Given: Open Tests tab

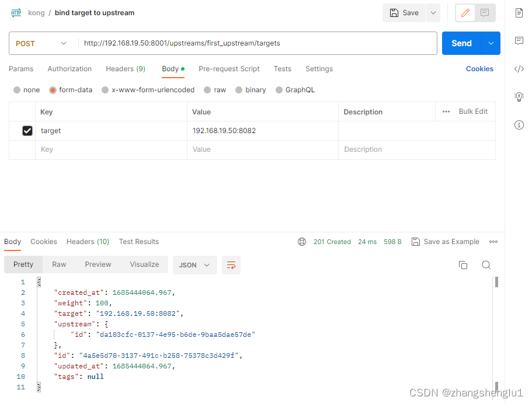Looking at the screenshot, I should point(282,69).
